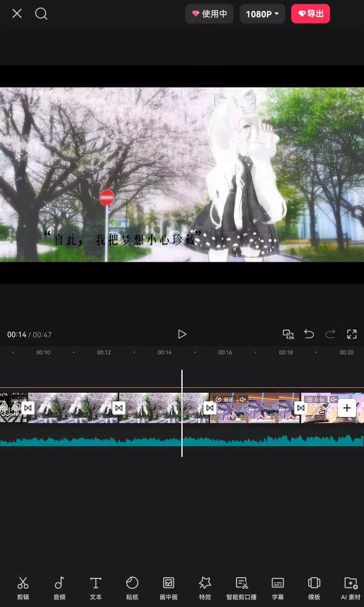Open the AI 素材 tool

pos(351,588)
